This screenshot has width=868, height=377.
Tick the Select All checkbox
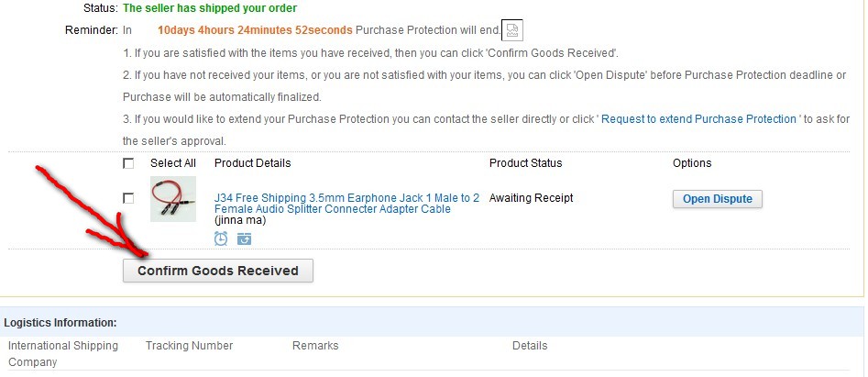128,163
